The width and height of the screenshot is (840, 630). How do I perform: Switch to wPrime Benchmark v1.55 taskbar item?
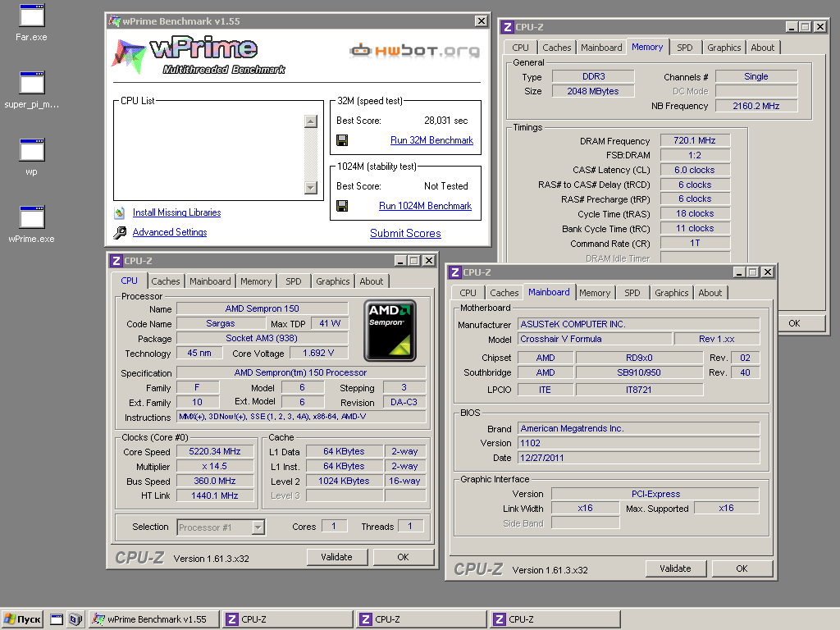pos(154,619)
